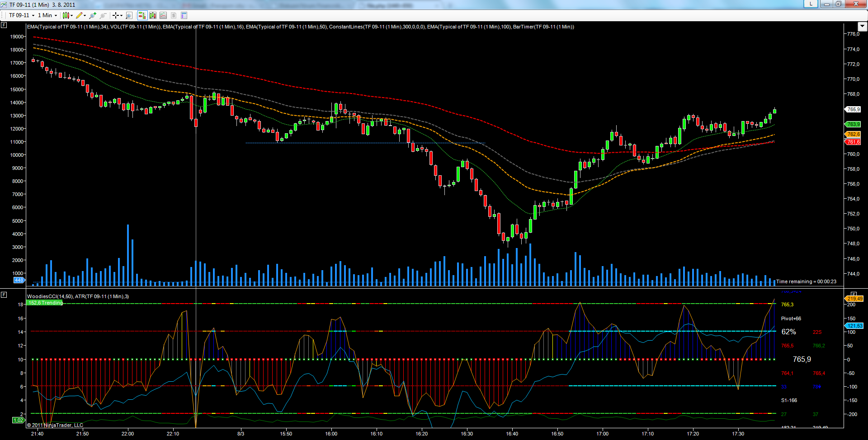Toggle the WoodiesCCI panel F marker

pos(4,295)
